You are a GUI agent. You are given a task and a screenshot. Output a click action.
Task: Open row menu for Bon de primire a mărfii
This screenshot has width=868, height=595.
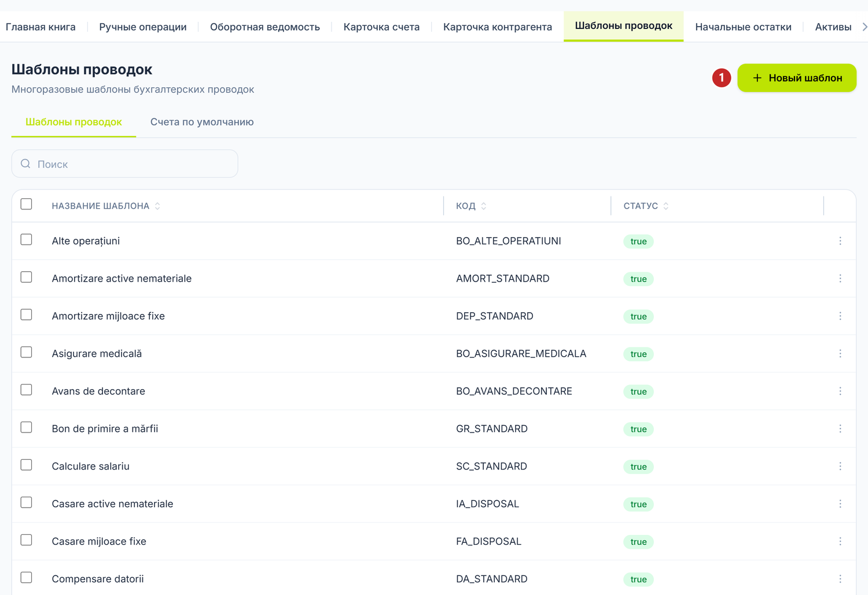click(x=840, y=429)
